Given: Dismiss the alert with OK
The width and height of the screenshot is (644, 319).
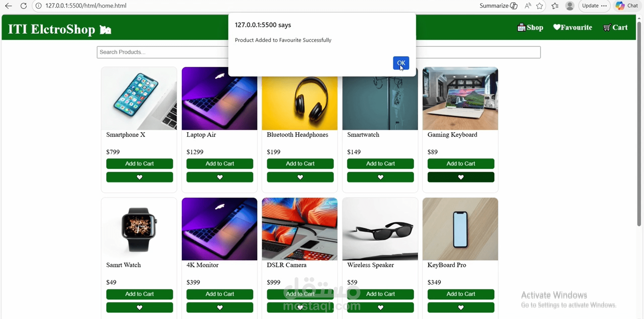Looking at the screenshot, I should coord(401,63).
